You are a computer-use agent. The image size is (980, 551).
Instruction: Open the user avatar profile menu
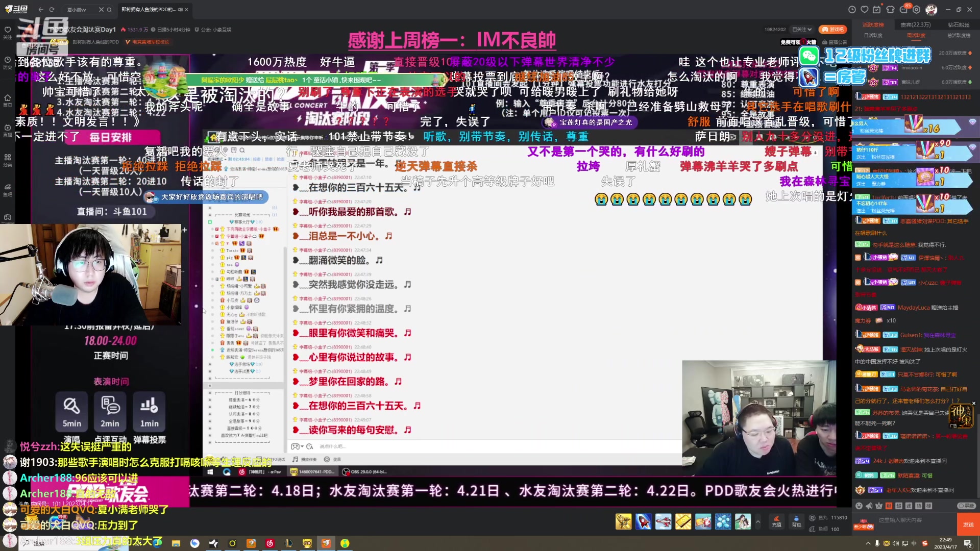coord(932,9)
